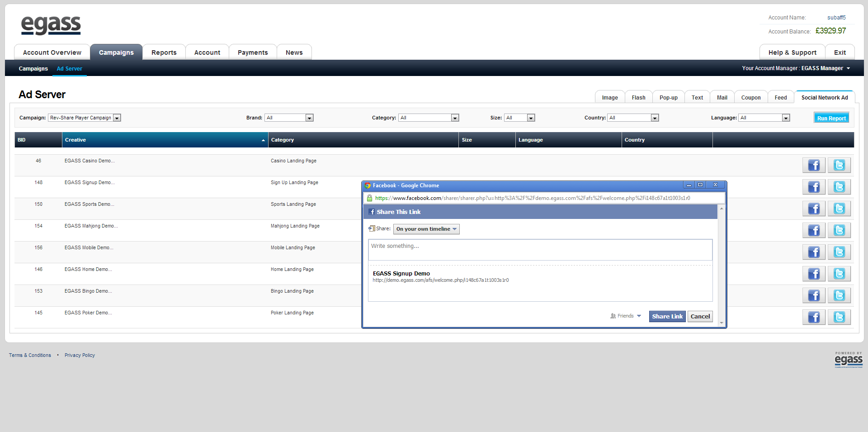This screenshot has width=868, height=432.
Task: Click the Facebook popup address bar URL
Action: coord(533,198)
